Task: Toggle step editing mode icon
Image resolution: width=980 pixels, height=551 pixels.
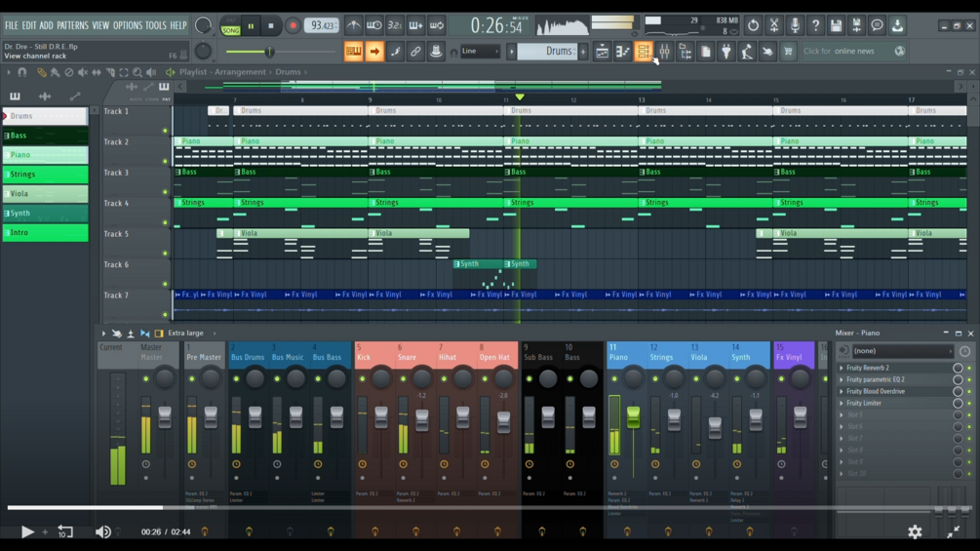Action: [395, 52]
